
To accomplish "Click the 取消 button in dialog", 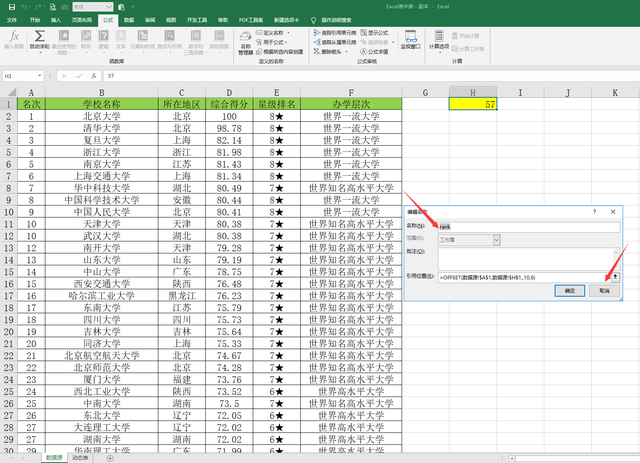I will [x=603, y=290].
